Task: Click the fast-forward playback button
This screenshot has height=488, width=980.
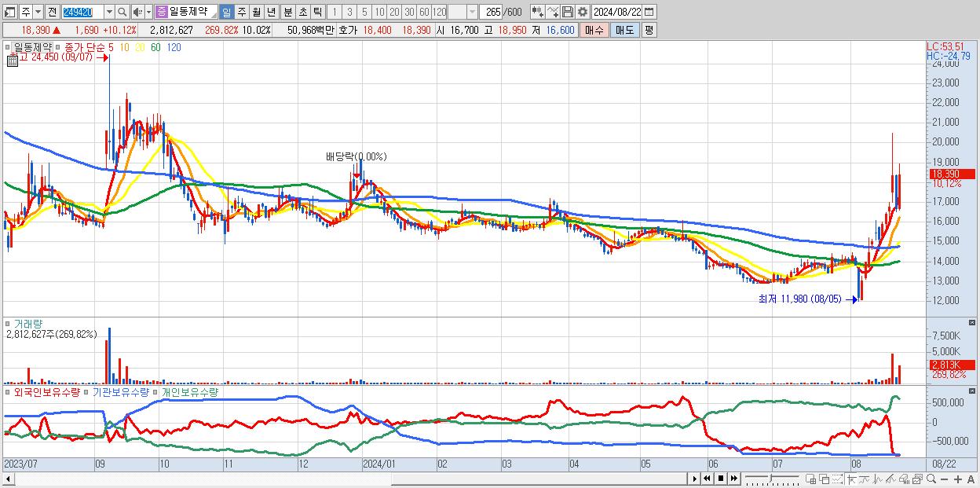Action: (734, 479)
